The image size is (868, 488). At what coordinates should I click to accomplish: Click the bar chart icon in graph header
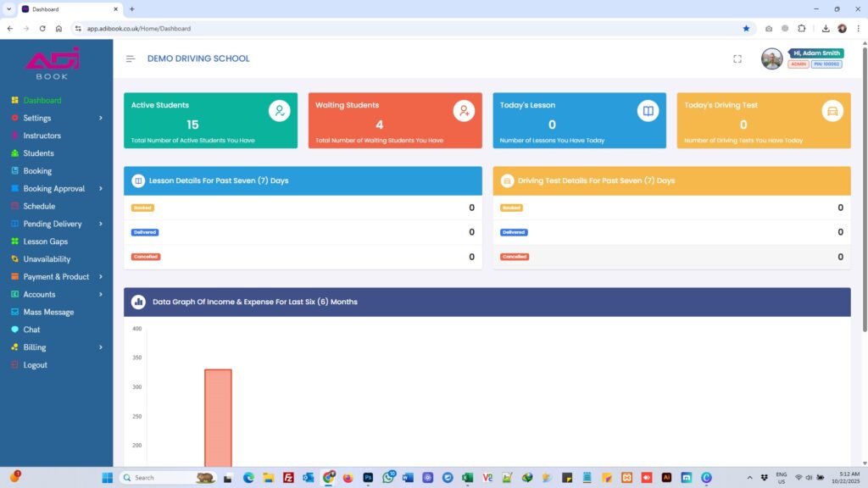tap(137, 302)
